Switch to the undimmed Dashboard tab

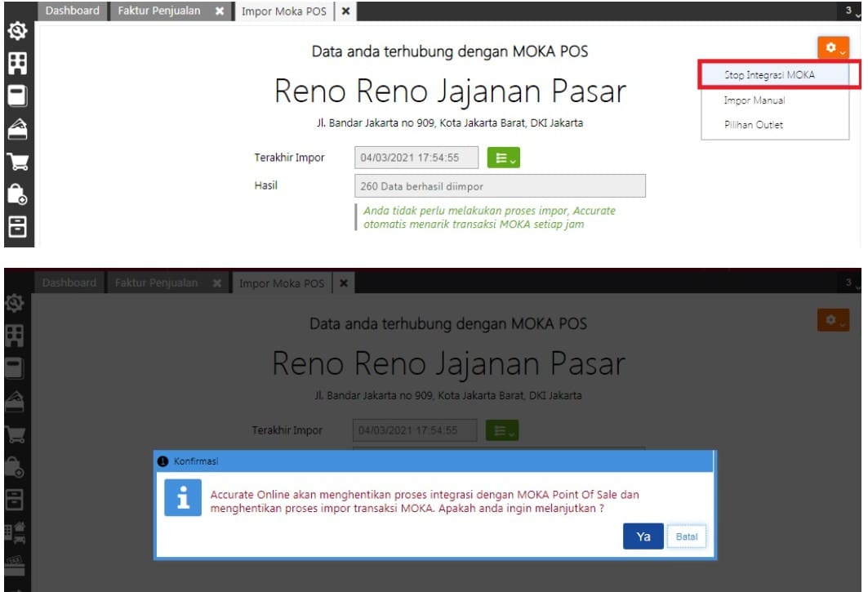pos(73,11)
